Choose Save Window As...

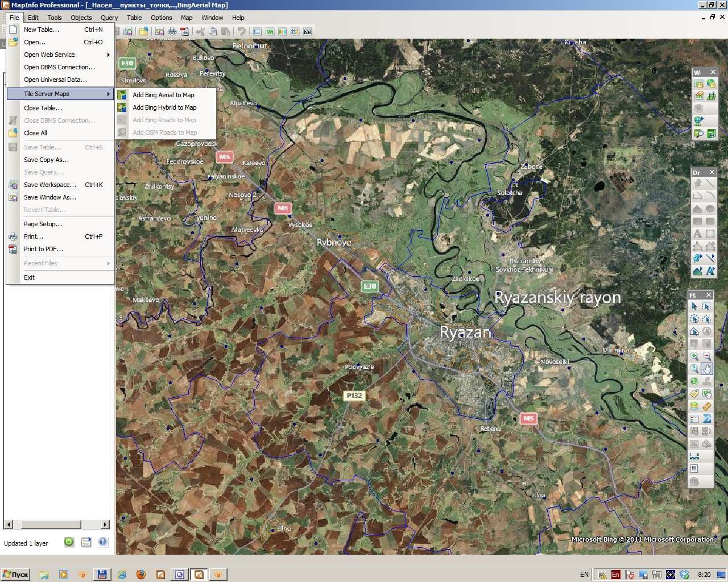60,197
